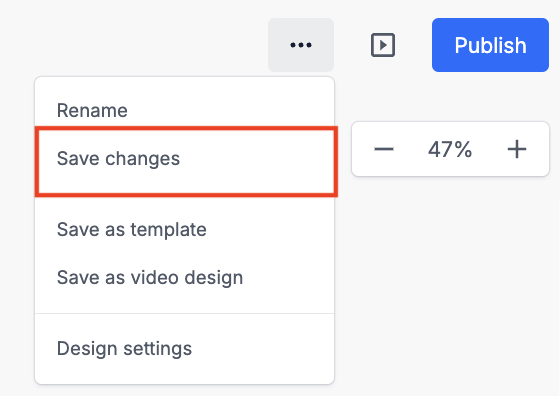Click the Publish button
Viewport: 560px width, 396px height.
pos(490,45)
